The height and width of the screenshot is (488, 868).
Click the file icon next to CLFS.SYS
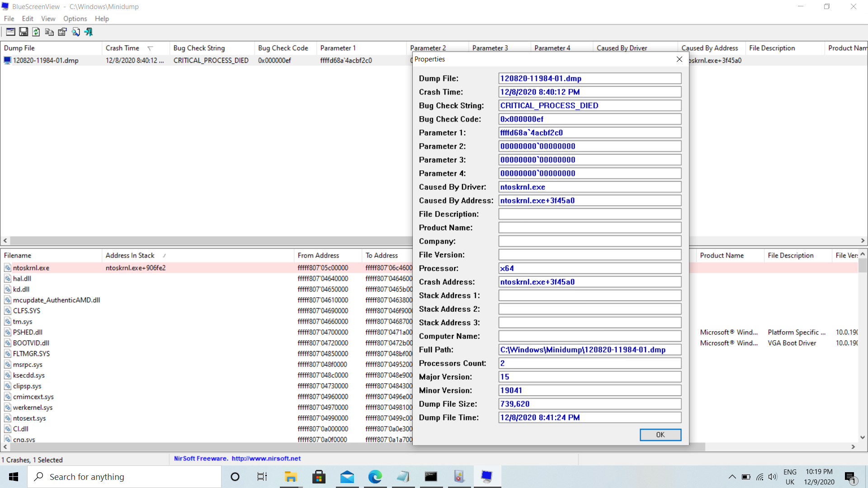pos(8,311)
